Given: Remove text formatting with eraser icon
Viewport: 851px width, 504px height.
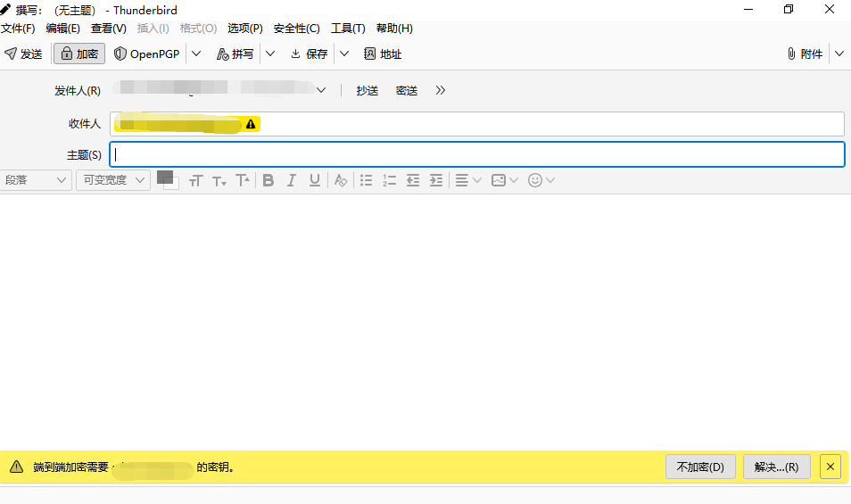Looking at the screenshot, I should point(340,180).
